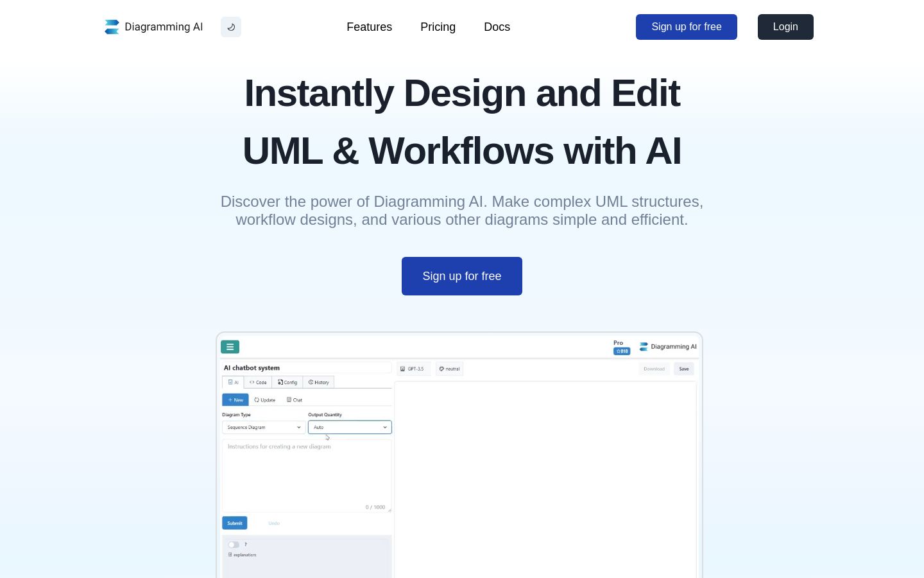
Task: Click the Diagramming AI logo in app preview
Action: click(x=668, y=347)
